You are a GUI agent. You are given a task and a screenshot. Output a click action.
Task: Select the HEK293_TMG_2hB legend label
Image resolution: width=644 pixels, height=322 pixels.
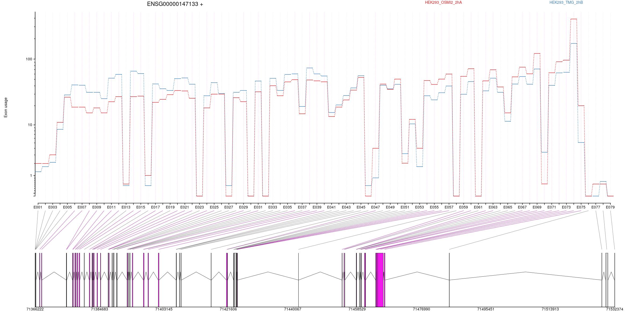pos(566,2)
